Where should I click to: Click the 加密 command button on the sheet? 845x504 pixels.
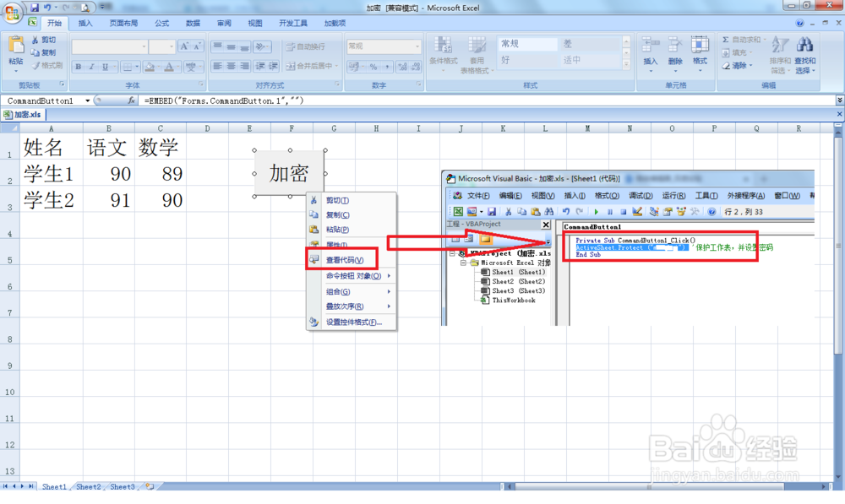[x=290, y=173]
